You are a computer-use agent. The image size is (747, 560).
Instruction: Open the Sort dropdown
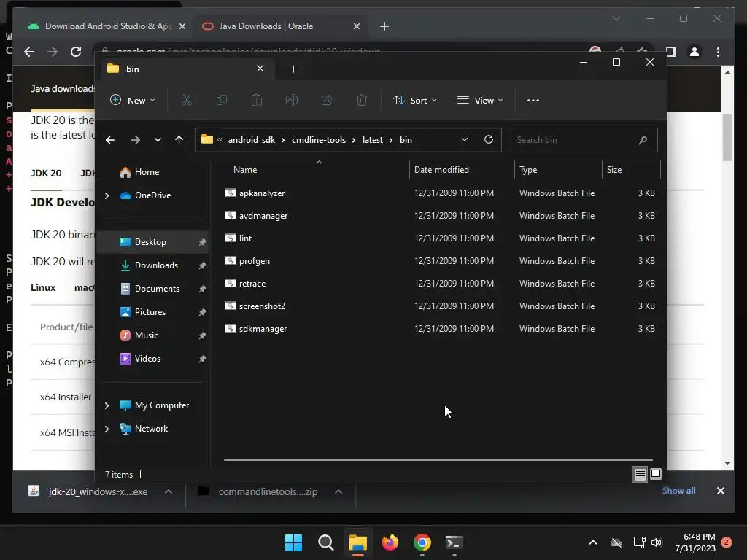point(414,101)
